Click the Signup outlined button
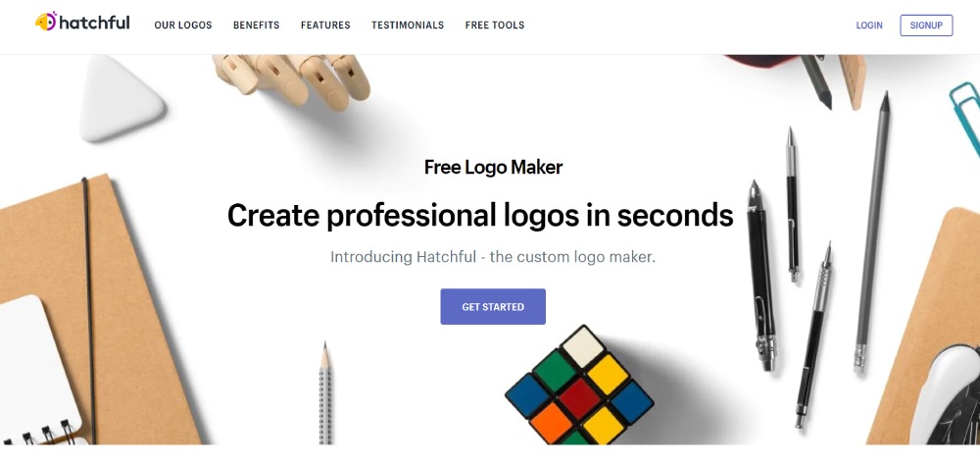This screenshot has height=463, width=980. 926,26
